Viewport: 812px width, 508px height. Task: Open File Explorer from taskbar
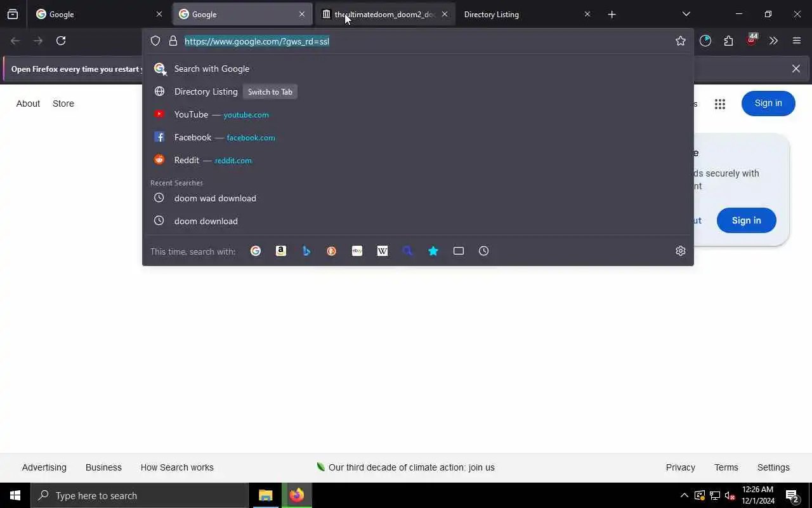(266, 495)
